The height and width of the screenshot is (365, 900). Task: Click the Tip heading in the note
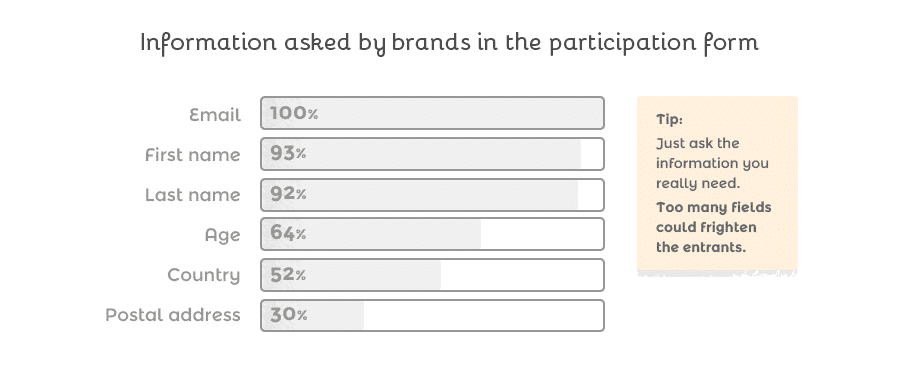pos(669,119)
